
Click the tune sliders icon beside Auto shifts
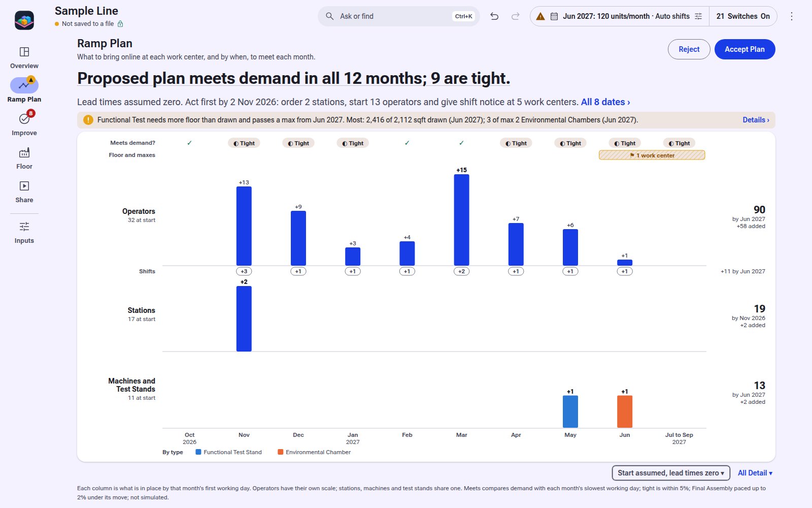coord(698,16)
